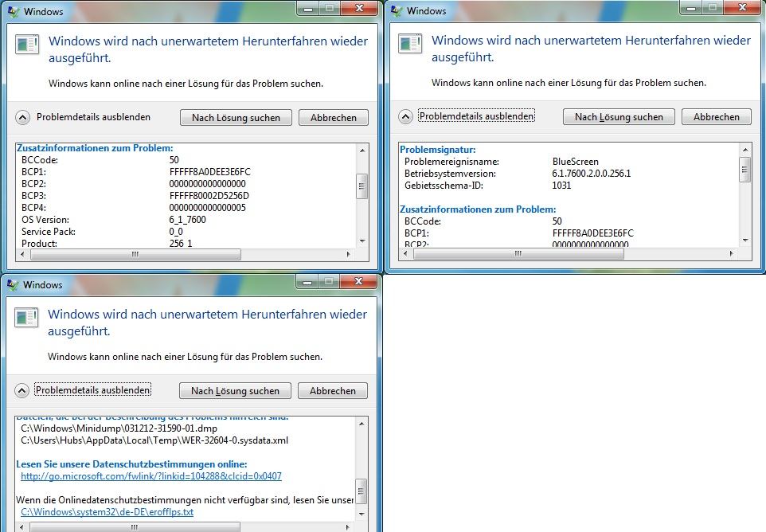Screen dimensions: 766x532
Task: Collapse details chevron in Minidump paths dialog
Action: coord(21,390)
